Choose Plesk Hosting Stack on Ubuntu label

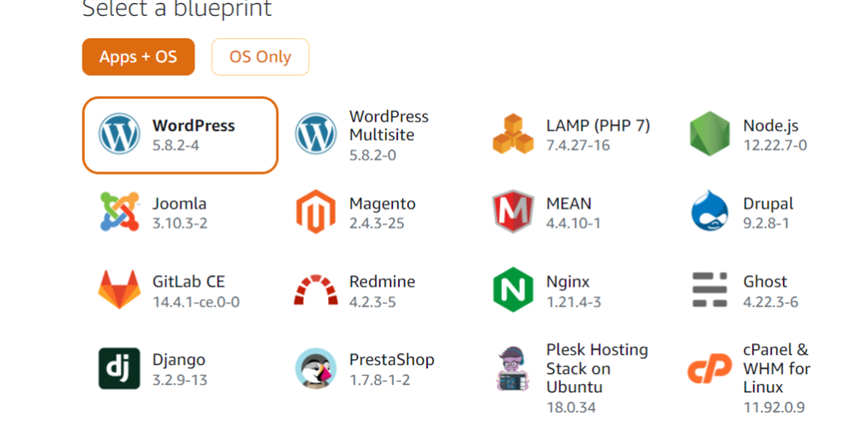pyautogui.click(x=597, y=369)
